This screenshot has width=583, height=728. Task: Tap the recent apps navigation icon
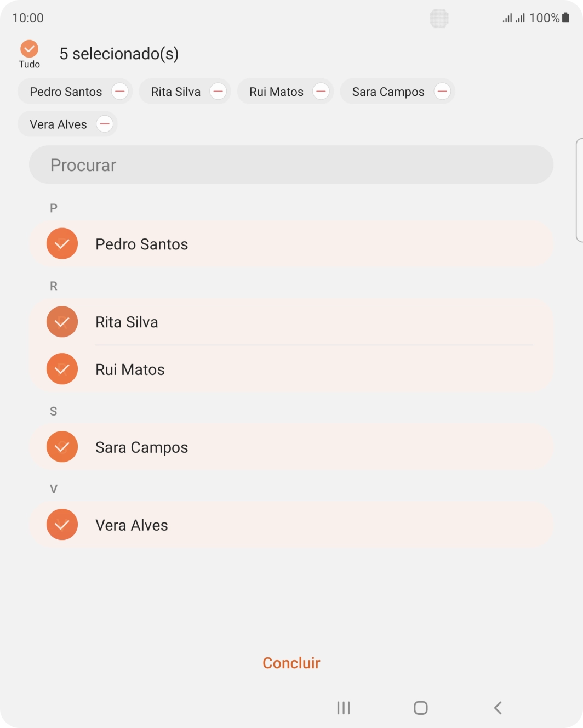[x=344, y=708]
